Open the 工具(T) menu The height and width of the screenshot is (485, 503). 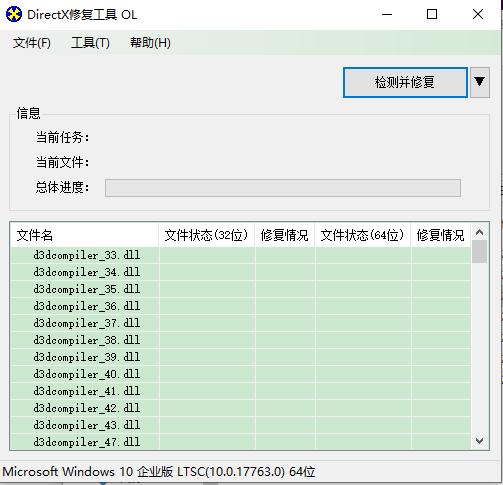[90, 43]
